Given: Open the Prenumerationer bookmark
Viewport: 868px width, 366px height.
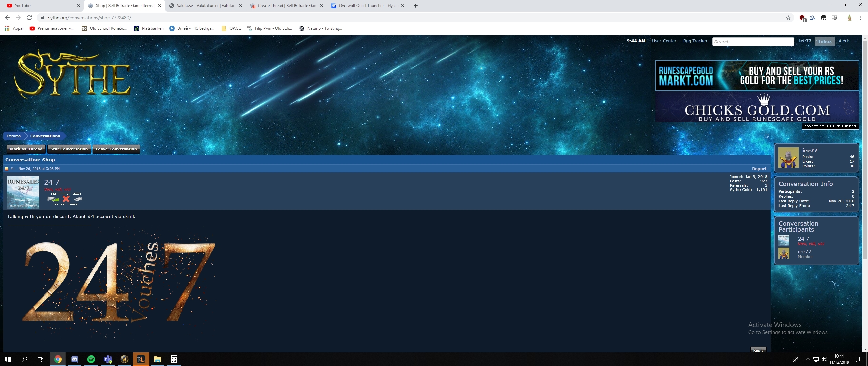Looking at the screenshot, I should (x=52, y=28).
